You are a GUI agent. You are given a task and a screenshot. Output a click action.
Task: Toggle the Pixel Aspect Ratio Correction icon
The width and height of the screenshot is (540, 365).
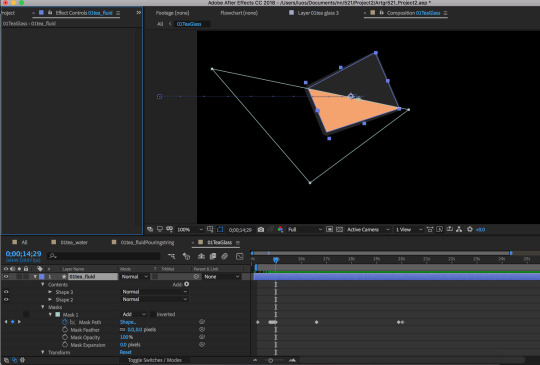click(x=429, y=229)
